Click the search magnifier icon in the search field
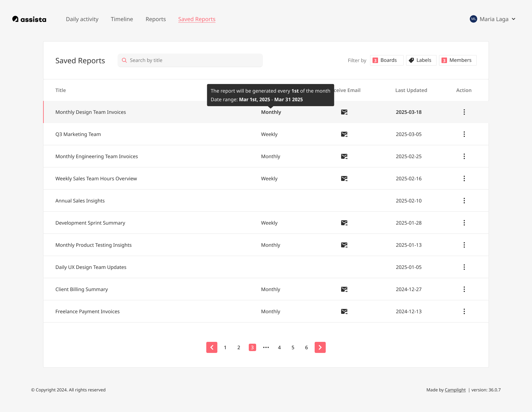 pos(124,60)
